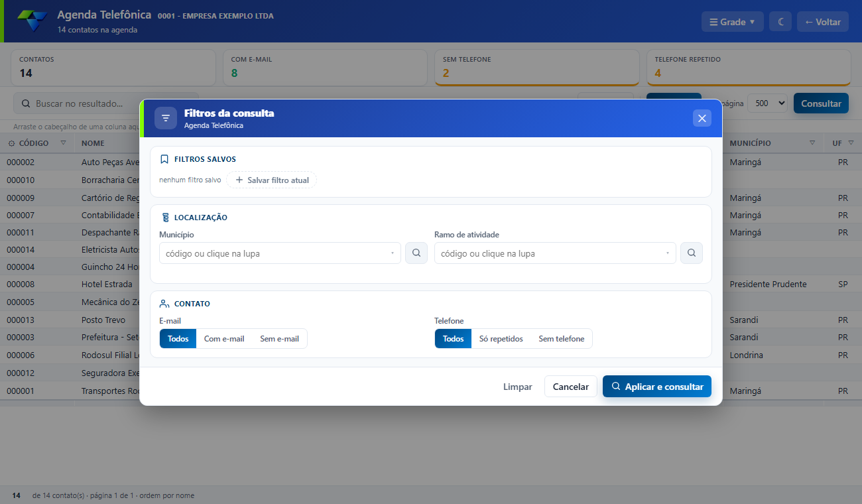
Task: Open the page size 500 dropdown
Action: coord(768,103)
